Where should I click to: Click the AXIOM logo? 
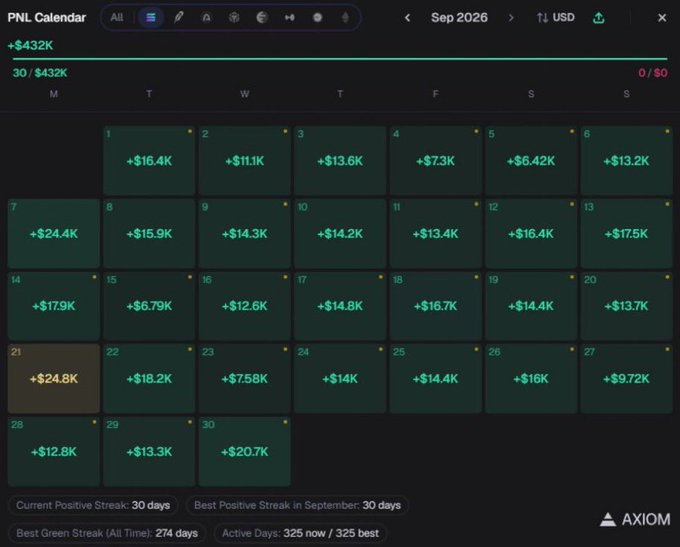[635, 519]
